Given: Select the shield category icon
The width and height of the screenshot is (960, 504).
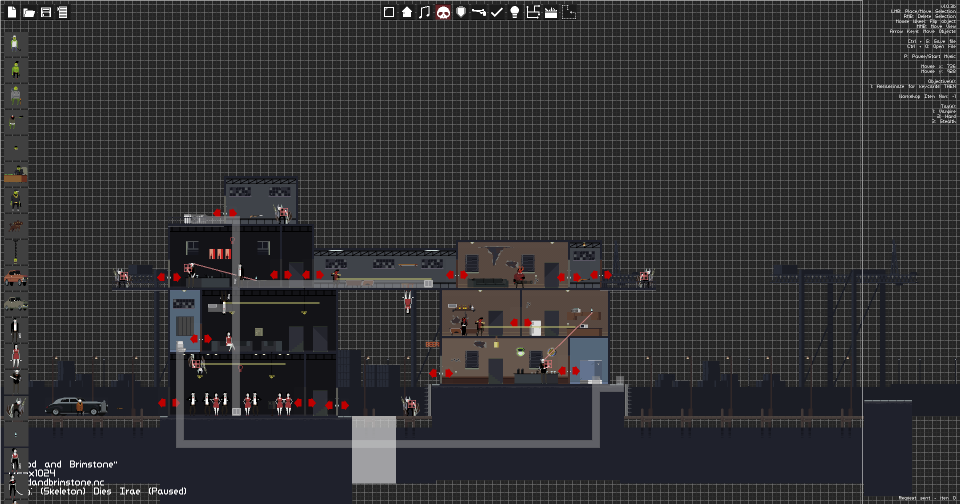Looking at the screenshot, I should tap(461, 12).
